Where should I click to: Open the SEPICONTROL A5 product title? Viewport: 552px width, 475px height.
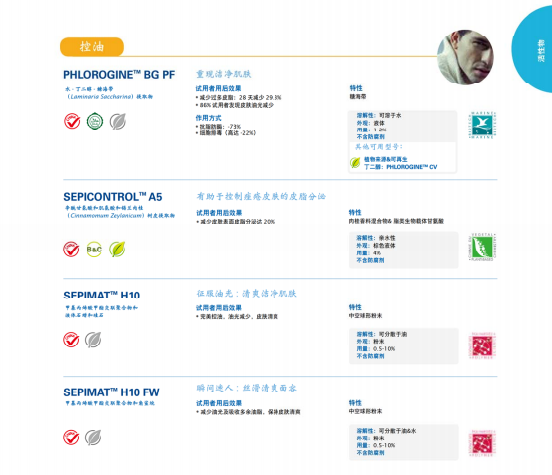tap(113, 197)
